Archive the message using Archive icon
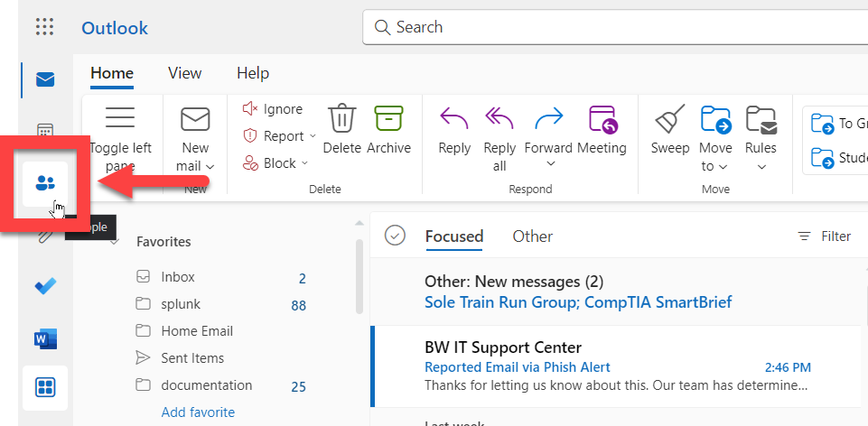 tap(388, 119)
